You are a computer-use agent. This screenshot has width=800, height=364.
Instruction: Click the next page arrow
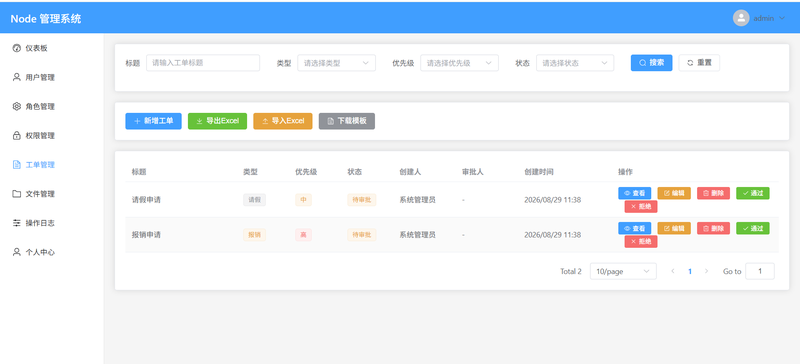(x=707, y=271)
